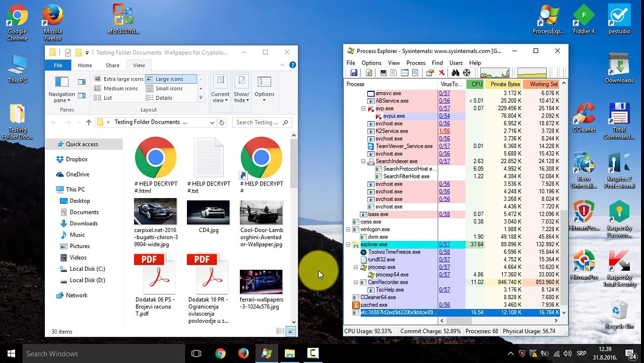Switch to the Home ribbon tab
This screenshot has height=363, width=644.
85,65
